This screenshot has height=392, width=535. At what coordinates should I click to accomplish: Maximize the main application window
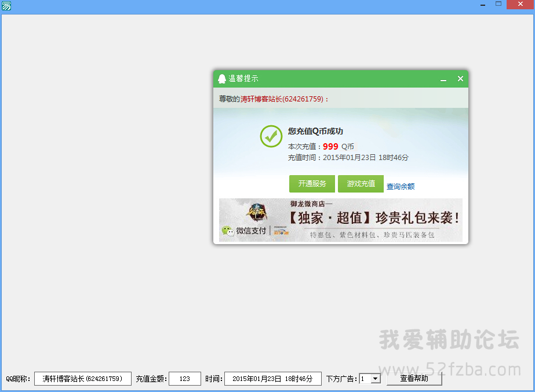click(498, 4)
